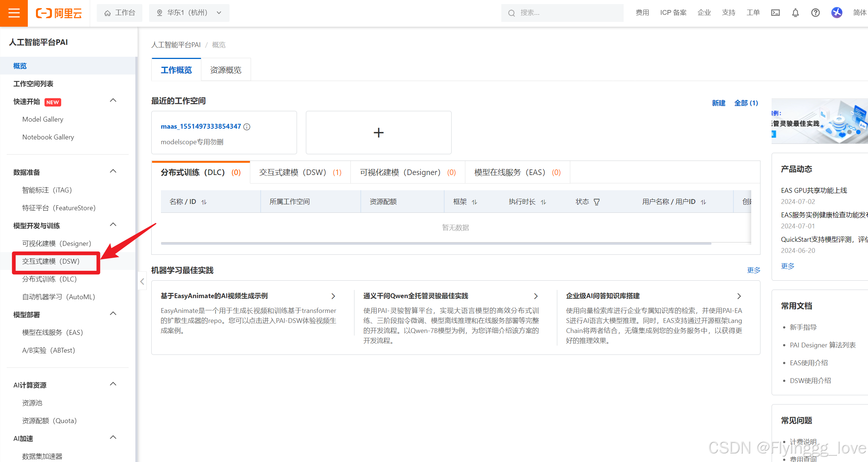Collapse the 数据准备 section

click(x=113, y=171)
